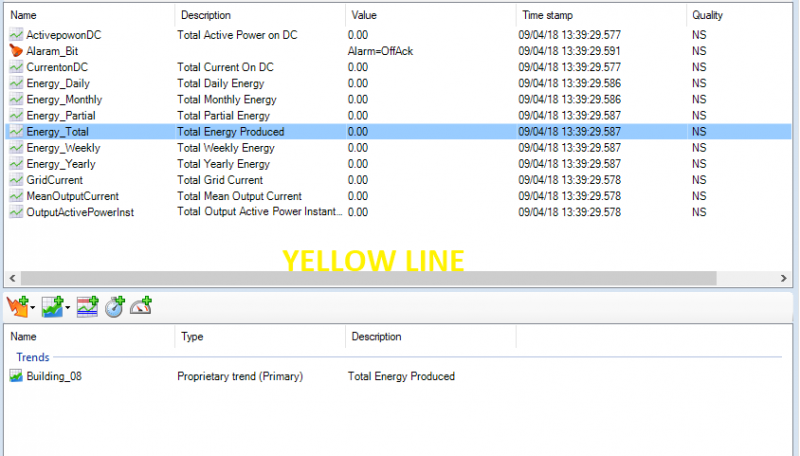Click the icon beside ActivepowonDC

16,35
